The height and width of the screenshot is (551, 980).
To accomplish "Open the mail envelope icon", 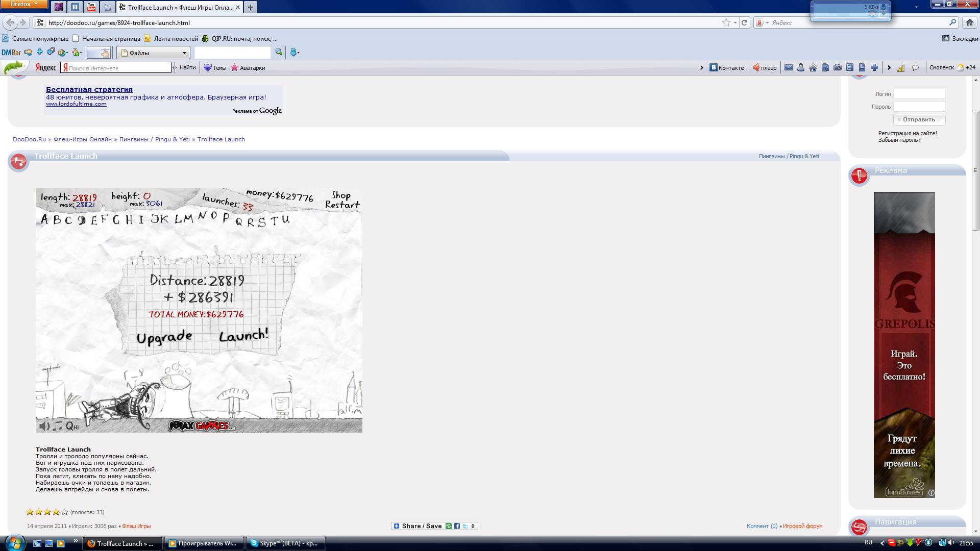I will coord(788,67).
